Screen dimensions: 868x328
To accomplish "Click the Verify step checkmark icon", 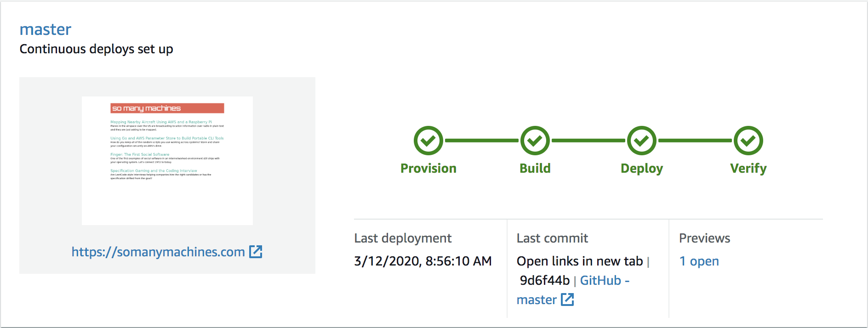I will click(748, 141).
